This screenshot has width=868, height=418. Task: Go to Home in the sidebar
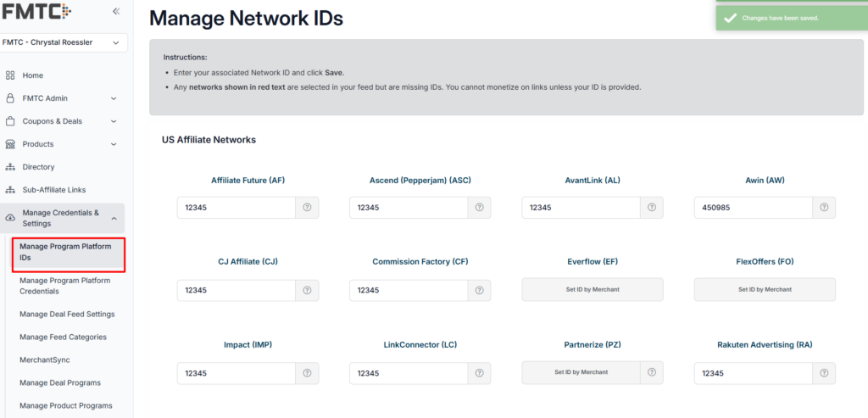32,75
